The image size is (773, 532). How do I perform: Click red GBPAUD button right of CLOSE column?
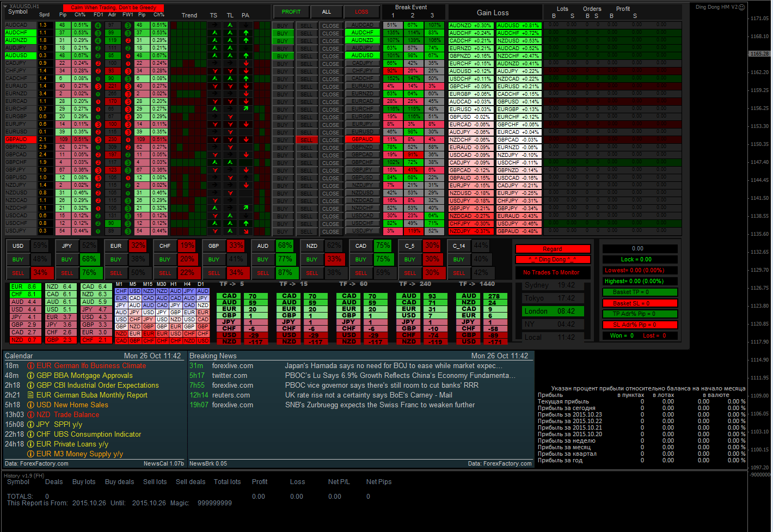tap(363, 139)
